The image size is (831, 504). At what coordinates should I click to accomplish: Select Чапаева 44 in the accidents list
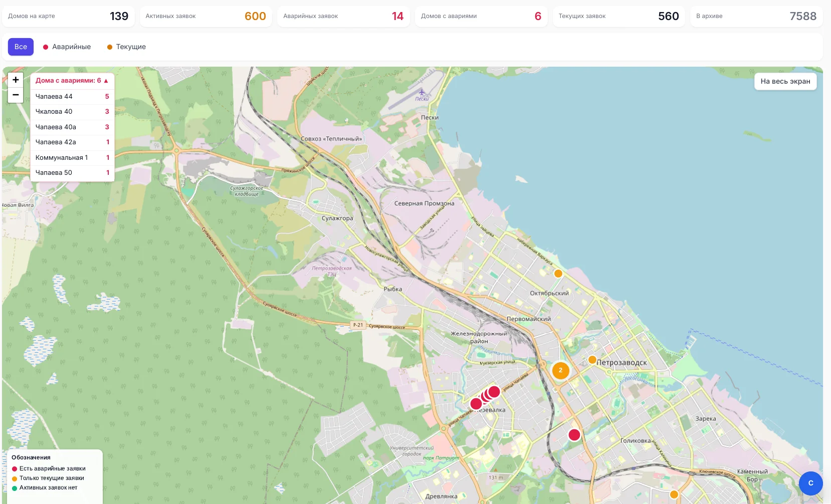click(72, 96)
